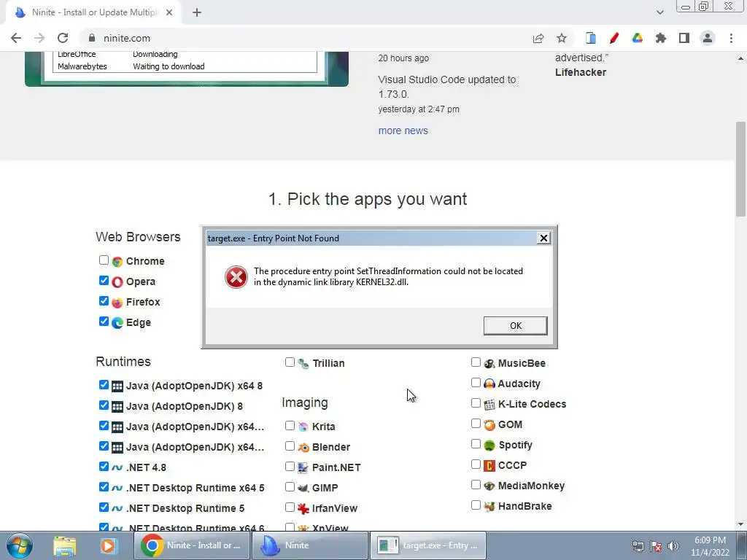Check the Audacity checkbox
747x560 pixels.
coord(476,383)
